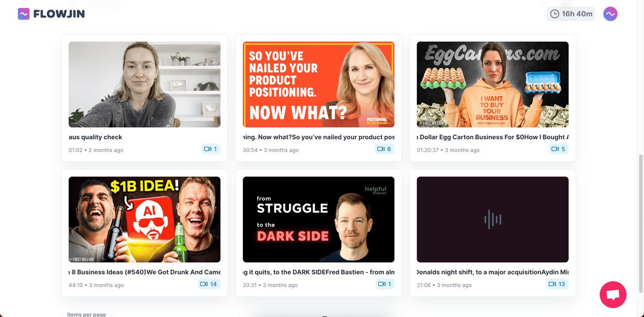This screenshot has width=644, height=317.
Task: Open the red chat support bubble
Action: coord(613,295)
